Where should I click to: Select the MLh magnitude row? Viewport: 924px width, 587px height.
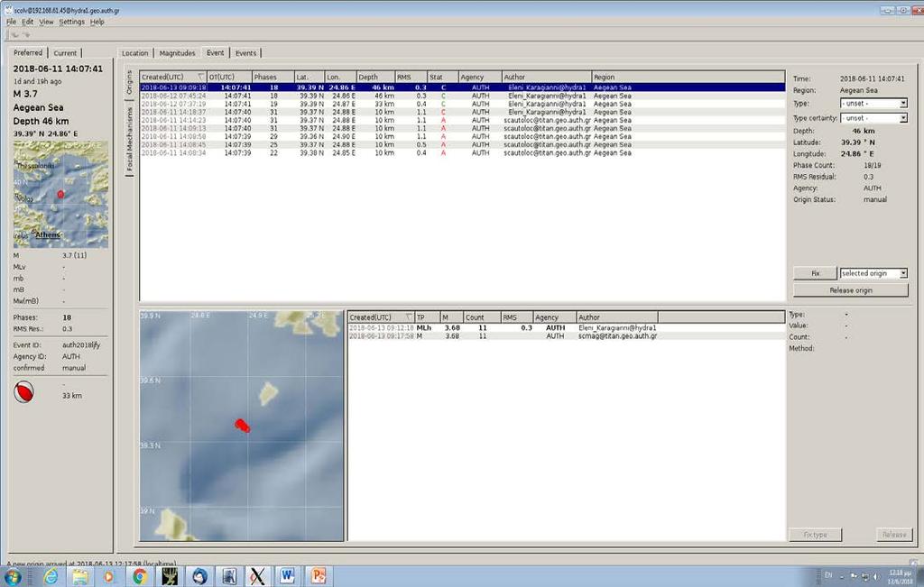click(x=567, y=328)
